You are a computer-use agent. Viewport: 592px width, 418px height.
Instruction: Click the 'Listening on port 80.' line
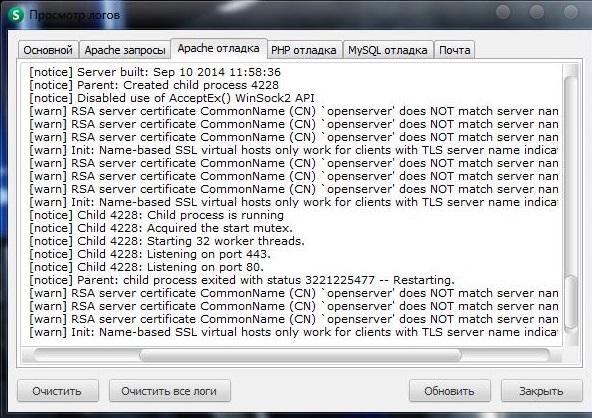tap(146, 267)
